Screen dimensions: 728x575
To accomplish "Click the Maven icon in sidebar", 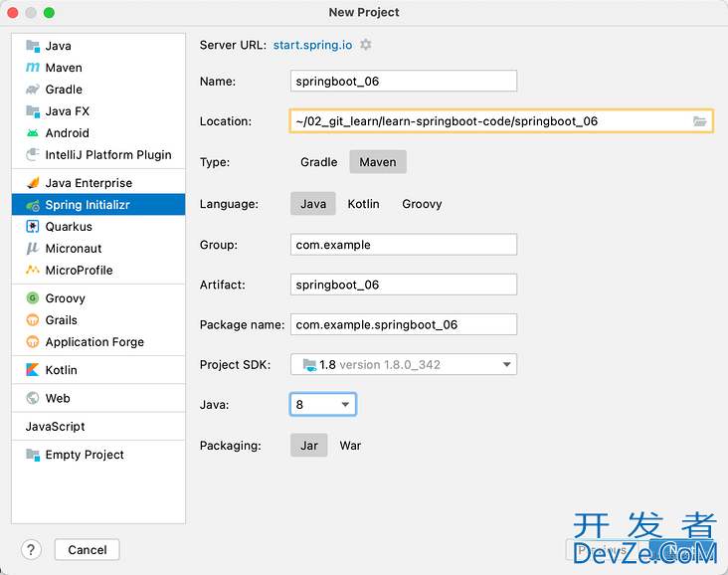I will click(x=33, y=68).
